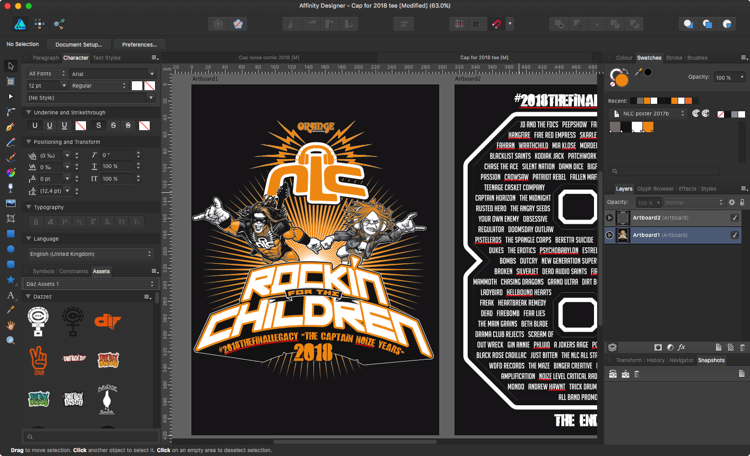Open the 12 pt font size dropdown
This screenshot has width=750, height=456.
46,86
